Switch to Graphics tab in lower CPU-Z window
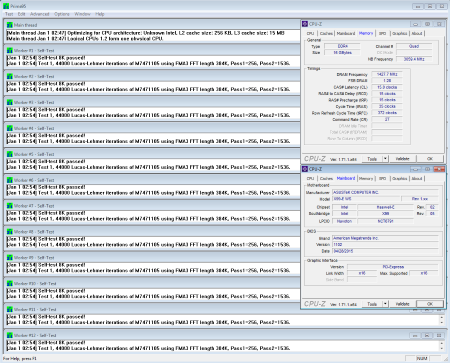This screenshot has height=363, width=450. coord(400,179)
